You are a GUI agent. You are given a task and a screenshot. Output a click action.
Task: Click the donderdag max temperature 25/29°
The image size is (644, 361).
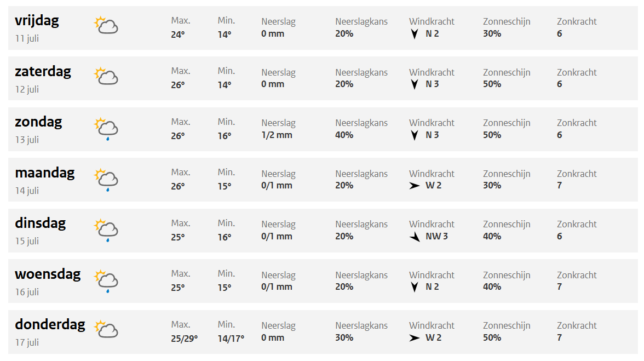[x=184, y=338]
